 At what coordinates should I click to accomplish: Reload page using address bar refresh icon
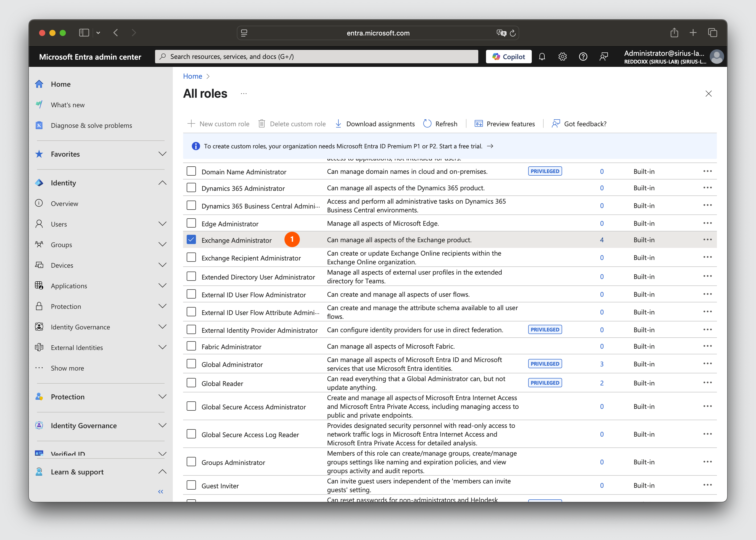[513, 33]
